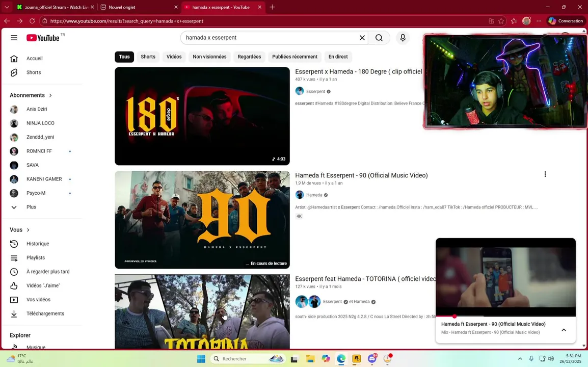
Task: Open title Esserpent feat Hameda - TOTORINA
Action: point(365,279)
